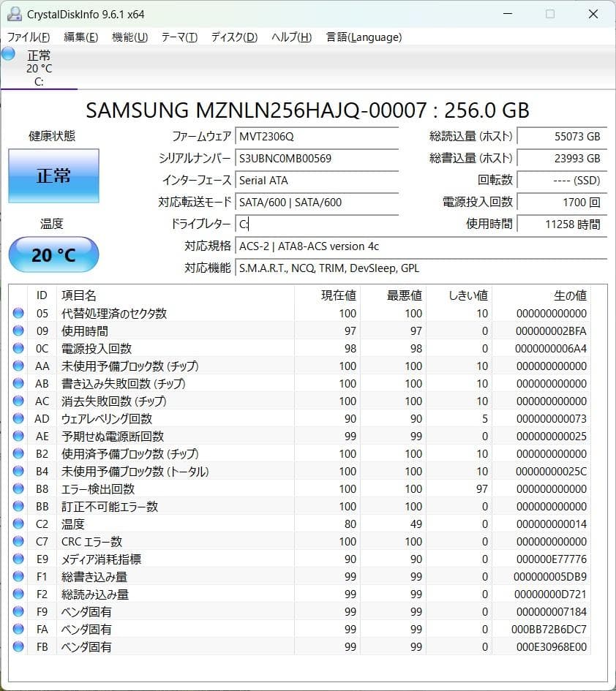616x691 pixels.
Task: Select the メディア消耗指標 row name
Action: pos(102,559)
